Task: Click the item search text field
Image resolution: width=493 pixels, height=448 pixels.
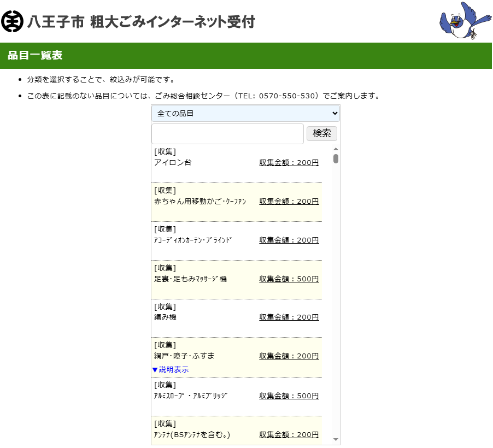Action: click(x=227, y=134)
